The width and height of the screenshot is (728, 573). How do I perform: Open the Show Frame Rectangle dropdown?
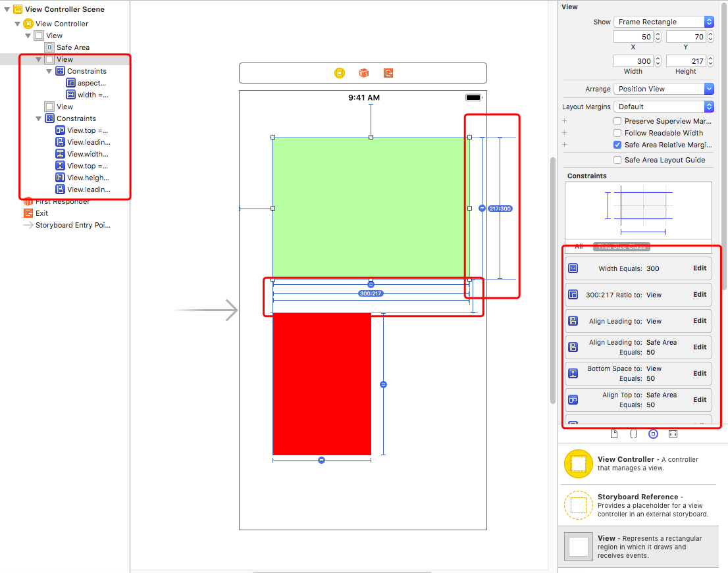[663, 22]
